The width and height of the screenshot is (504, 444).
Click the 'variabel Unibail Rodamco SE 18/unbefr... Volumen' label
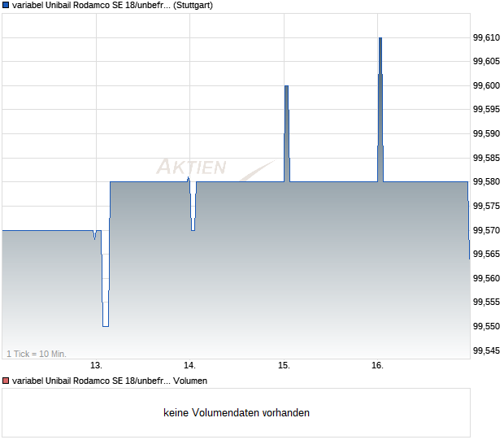[x=110, y=381]
